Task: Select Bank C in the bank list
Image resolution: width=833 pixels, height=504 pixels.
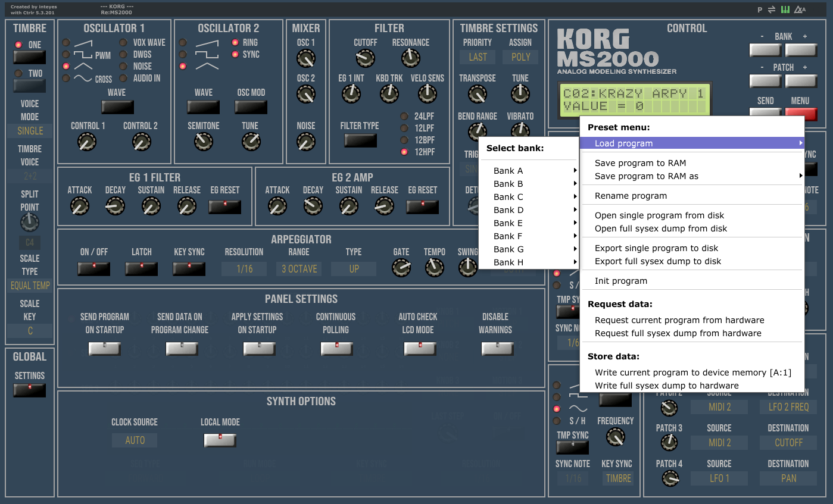Action: pyautogui.click(x=529, y=197)
